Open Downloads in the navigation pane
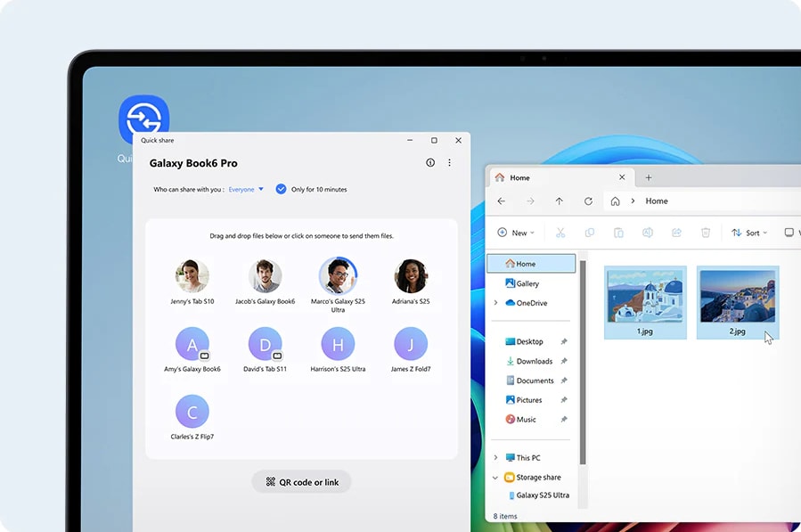Viewport: 801px width, 532px height. click(x=529, y=361)
